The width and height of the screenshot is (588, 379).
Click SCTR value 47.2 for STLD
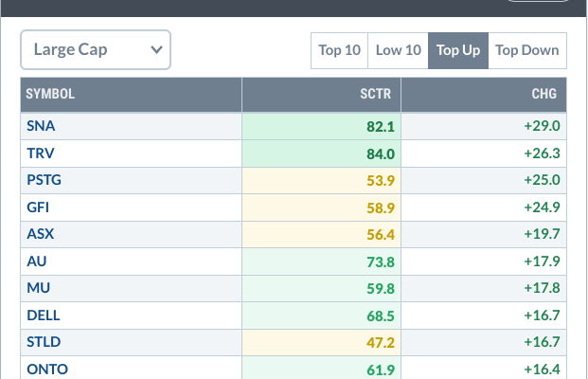[x=381, y=343]
